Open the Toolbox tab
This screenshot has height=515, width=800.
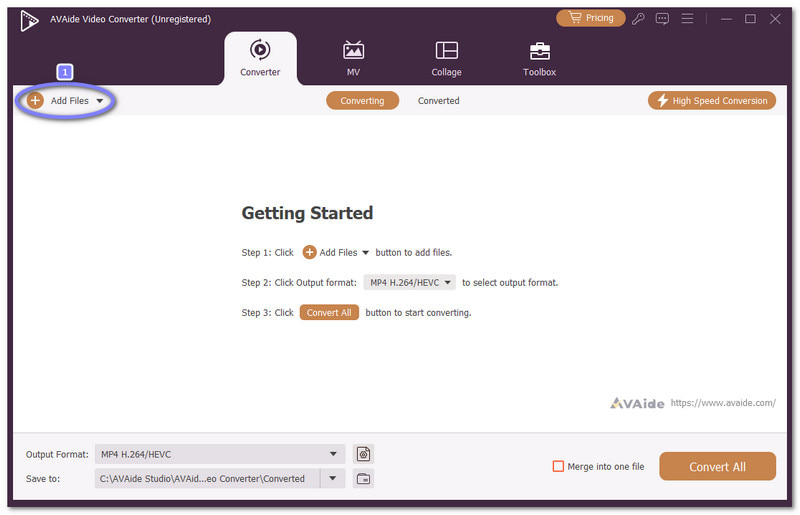click(x=539, y=58)
